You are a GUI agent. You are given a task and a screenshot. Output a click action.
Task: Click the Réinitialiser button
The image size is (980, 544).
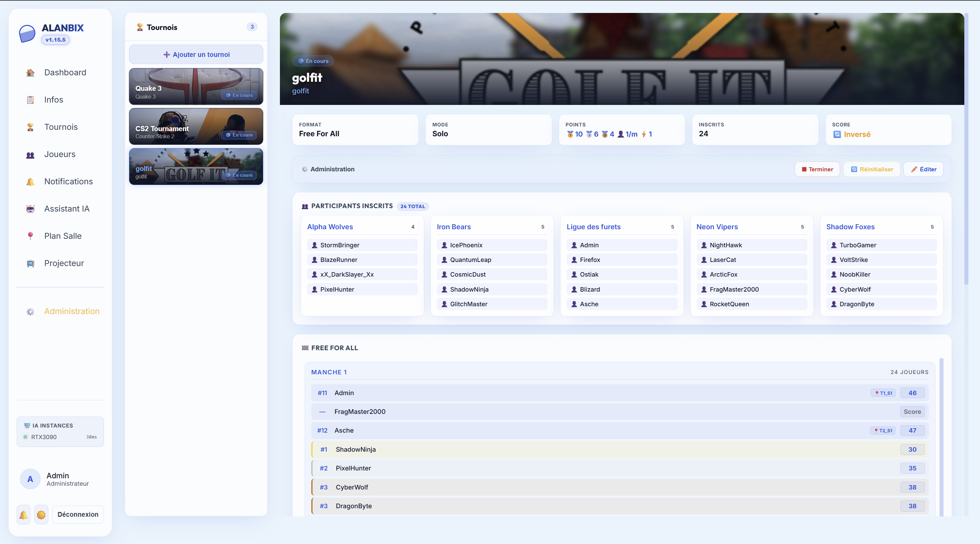coord(872,169)
